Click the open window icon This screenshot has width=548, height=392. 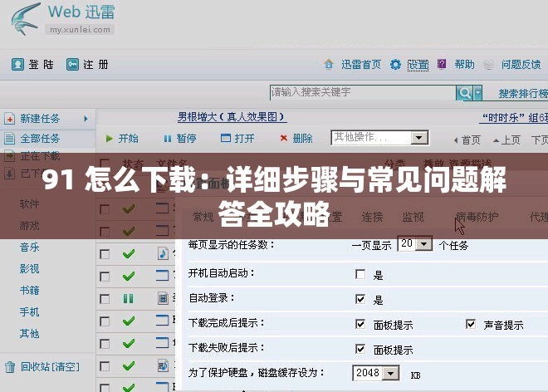click(226, 138)
